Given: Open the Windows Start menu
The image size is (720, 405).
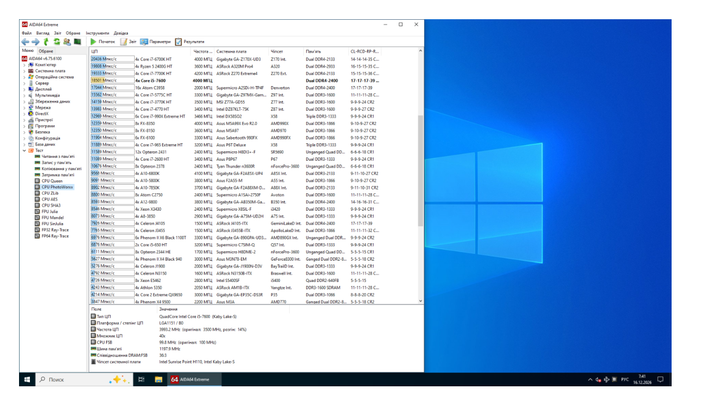Looking at the screenshot, I should click(x=27, y=379).
